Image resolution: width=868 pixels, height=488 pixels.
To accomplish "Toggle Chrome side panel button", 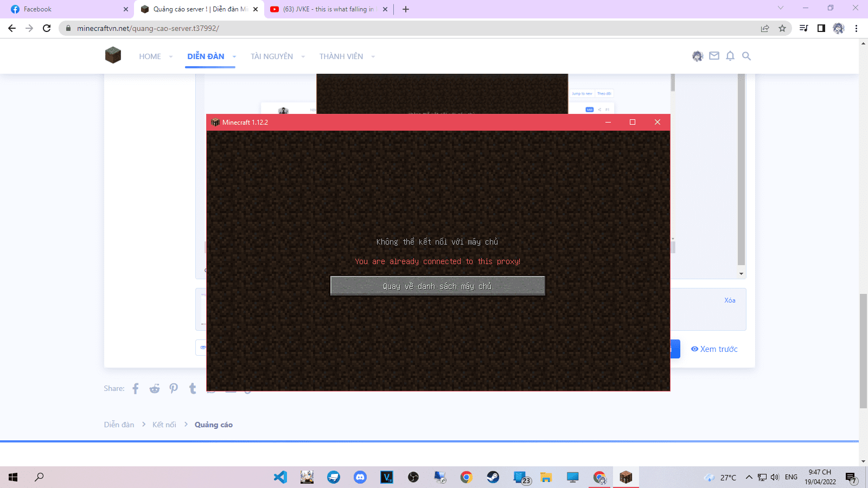I will (821, 28).
